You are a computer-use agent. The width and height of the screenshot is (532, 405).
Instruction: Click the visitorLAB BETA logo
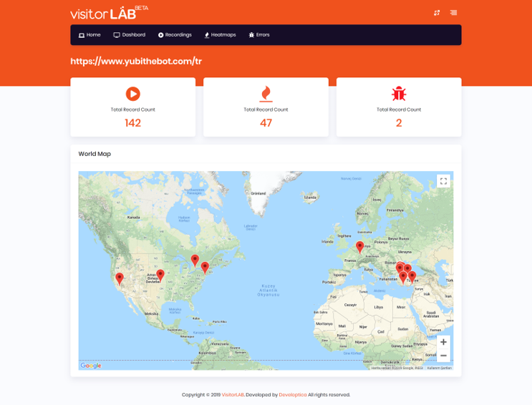pyautogui.click(x=109, y=13)
